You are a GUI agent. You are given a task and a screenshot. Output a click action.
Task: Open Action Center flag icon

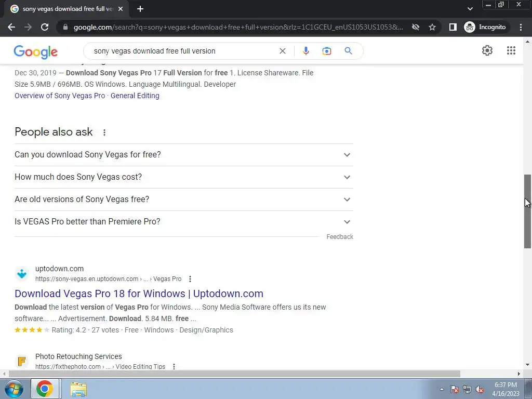(455, 390)
